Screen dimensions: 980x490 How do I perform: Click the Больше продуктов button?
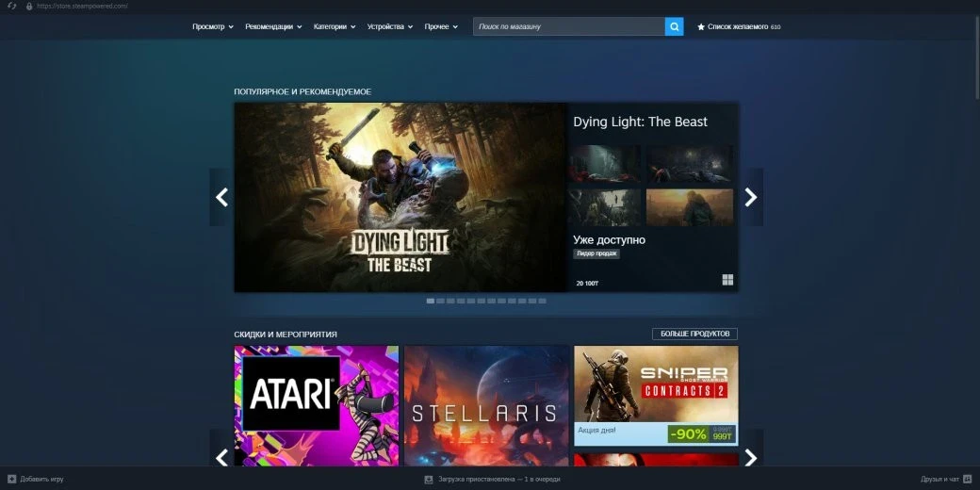[694, 334]
